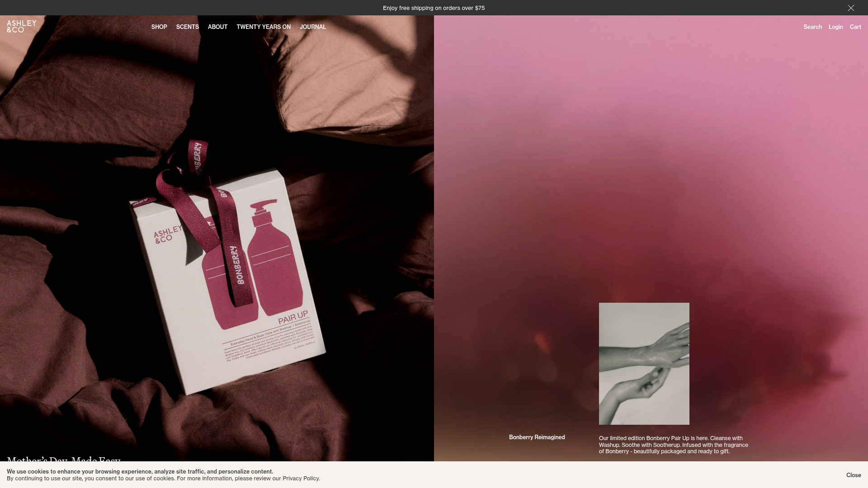Screen dimensions: 868x488
Task: Click the free shipping announcement text
Action: pyautogui.click(x=434, y=8)
